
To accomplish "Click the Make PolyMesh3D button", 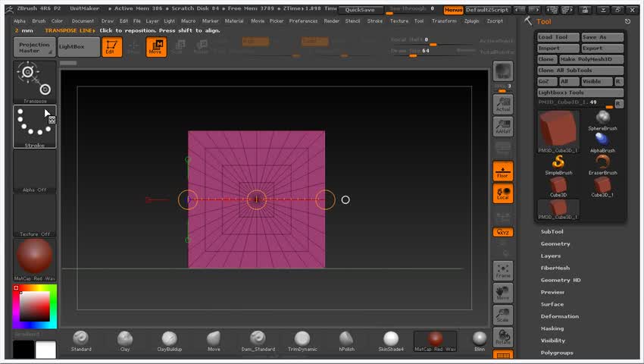I will [590, 59].
